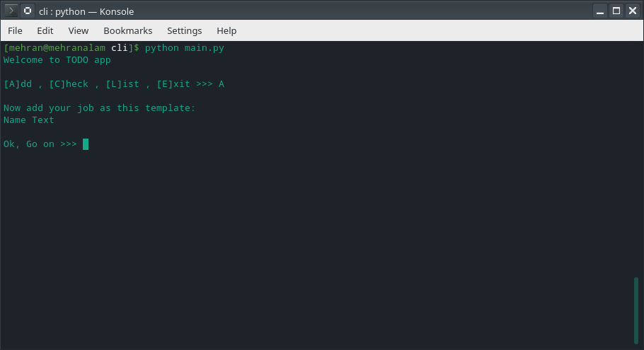Open the Help menu

(x=226, y=31)
